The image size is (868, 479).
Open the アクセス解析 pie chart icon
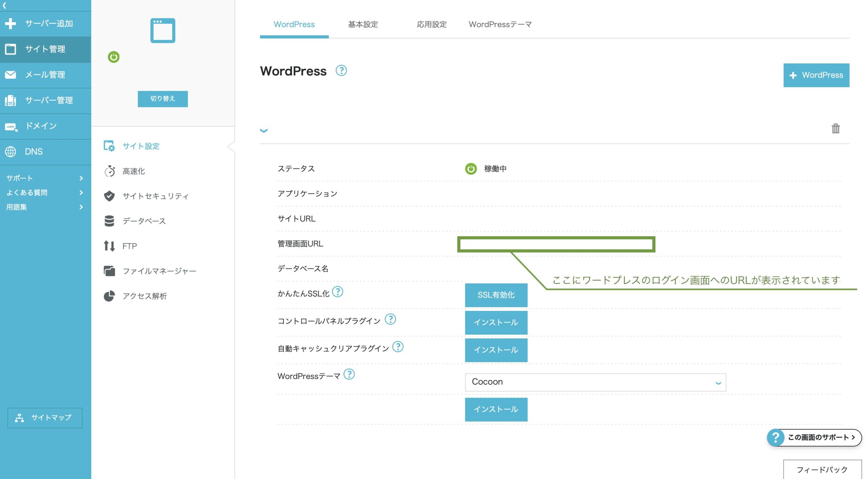tap(109, 296)
